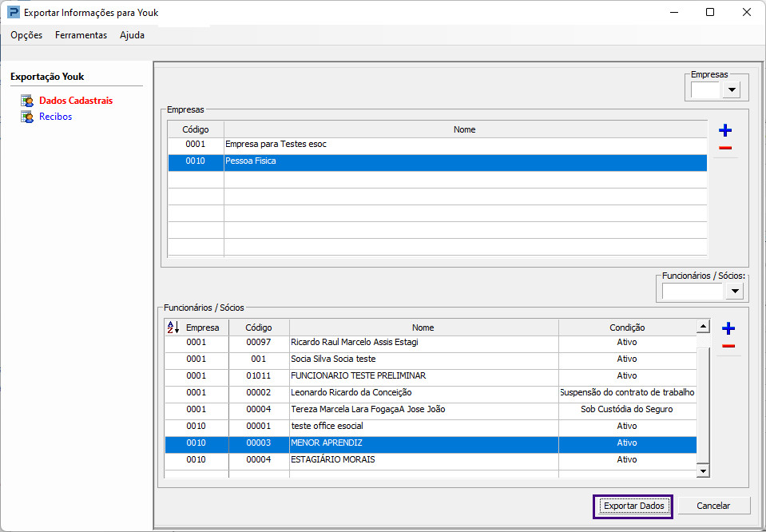Open the Ferramentas menu
The height and width of the screenshot is (532, 766).
point(81,35)
